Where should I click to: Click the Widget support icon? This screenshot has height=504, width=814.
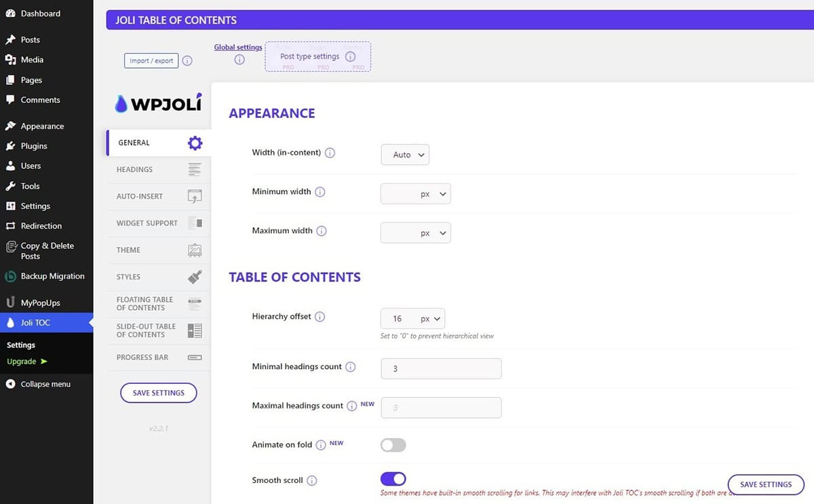coord(195,223)
